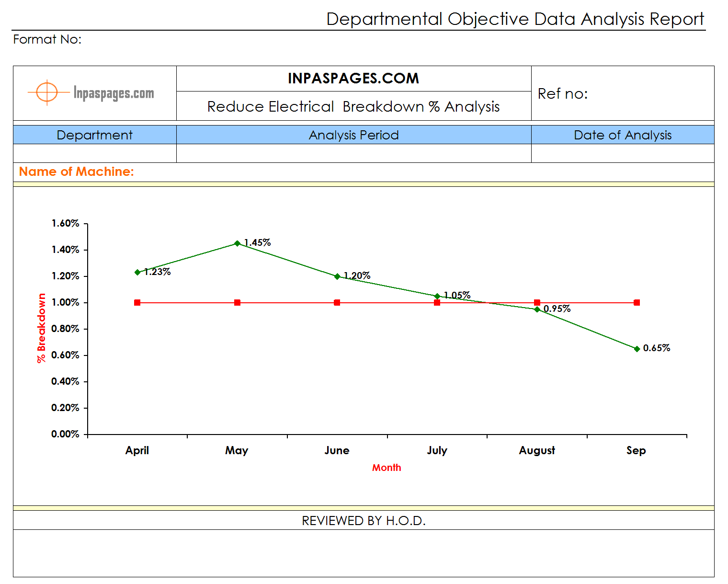This screenshot has width=728, height=584.
Task: Select the Date of Analysis column header
Action: click(x=623, y=135)
